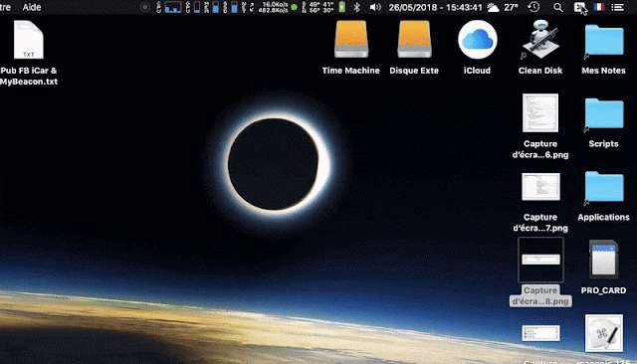
Task: Click the label text 'PRO_CARD'
Action: tap(604, 290)
